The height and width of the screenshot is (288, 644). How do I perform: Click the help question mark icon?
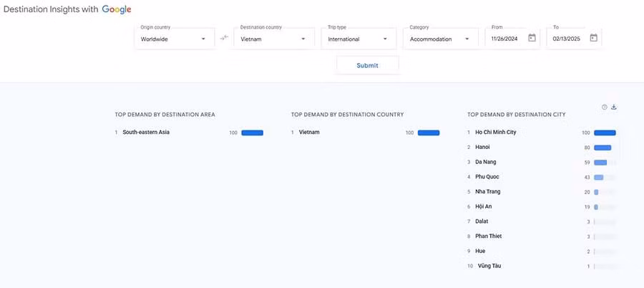pos(604,107)
